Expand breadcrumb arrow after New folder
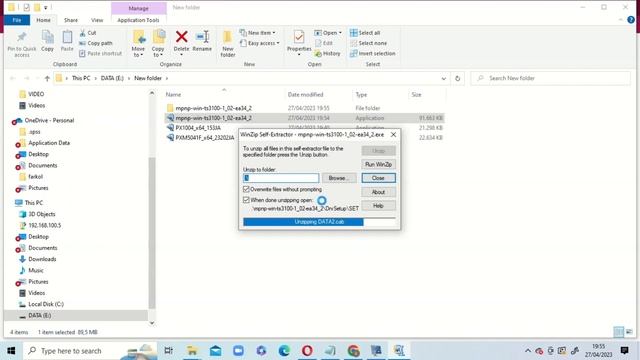Viewport: 640px width, 360px height. pos(167,78)
